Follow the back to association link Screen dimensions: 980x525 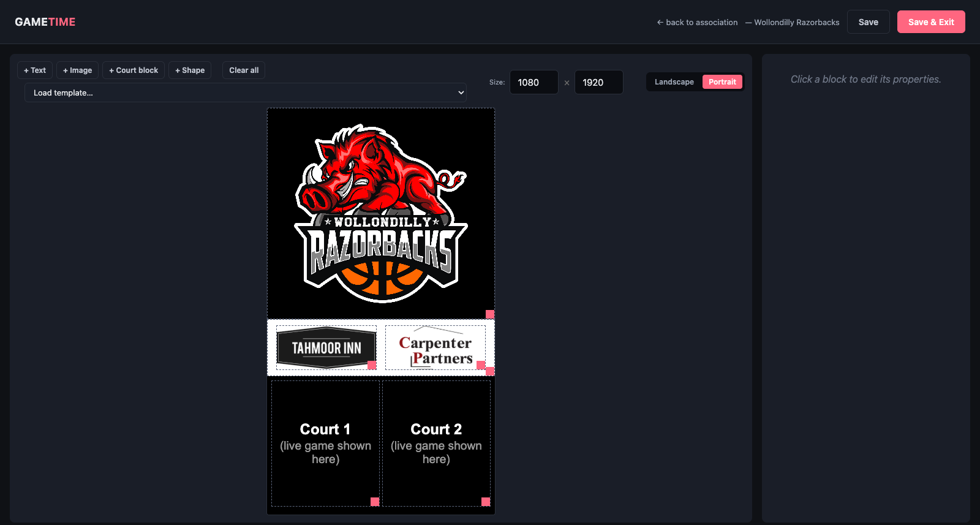697,22
